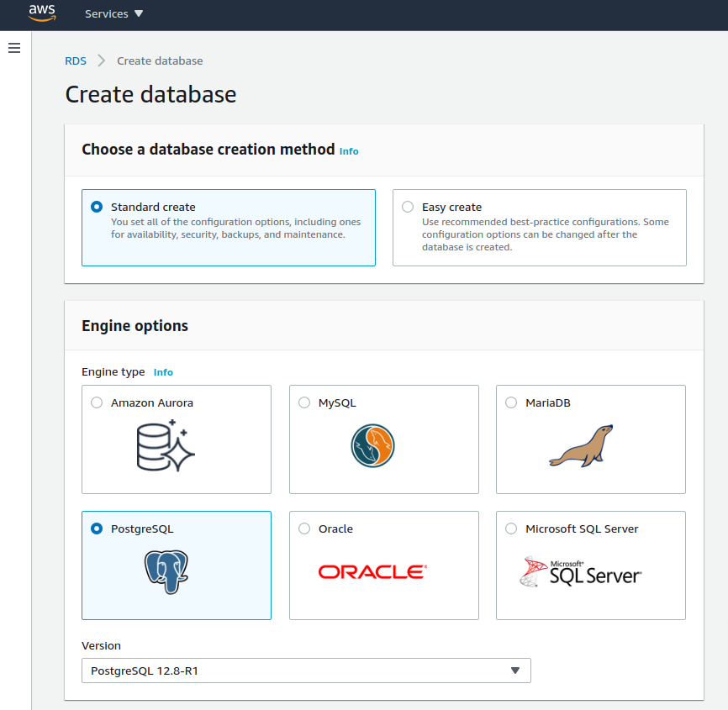Click the Easy create description text
Screen dimensions: 728x710
[546, 234]
